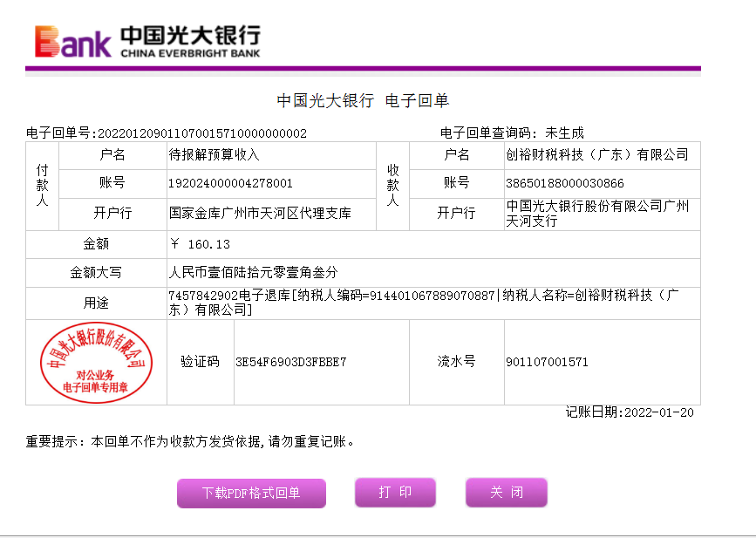Click the payee's 账号 label
The image size is (756, 538).
[457, 183]
